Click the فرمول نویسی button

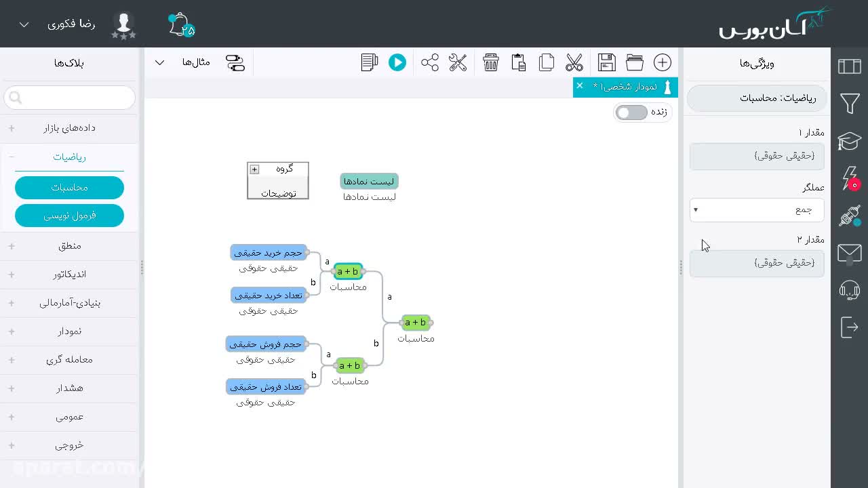coord(69,216)
